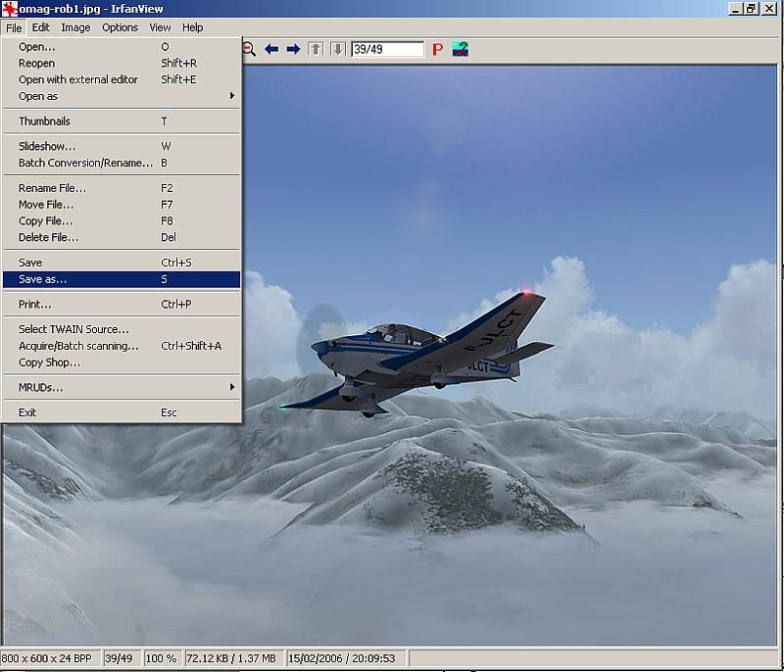Select Delete File... menu entry
784x672 pixels.
tap(49, 237)
